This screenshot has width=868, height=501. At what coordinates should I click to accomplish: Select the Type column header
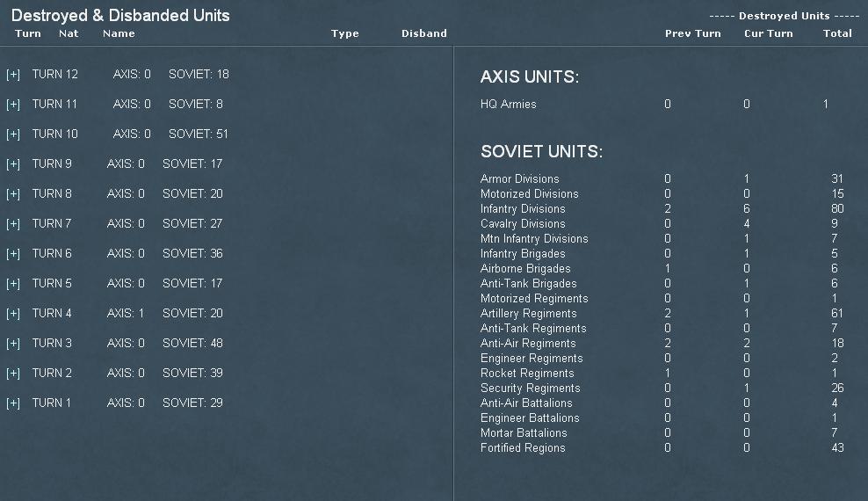[x=345, y=33]
